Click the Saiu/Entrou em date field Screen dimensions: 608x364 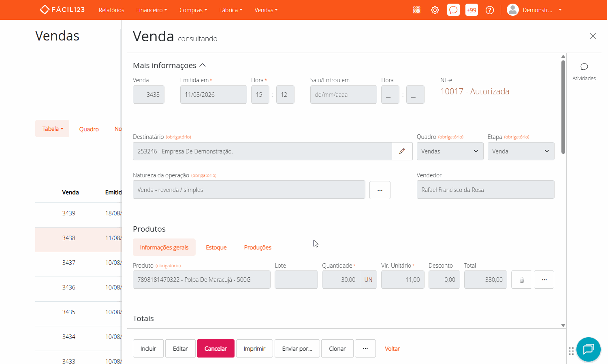343,95
